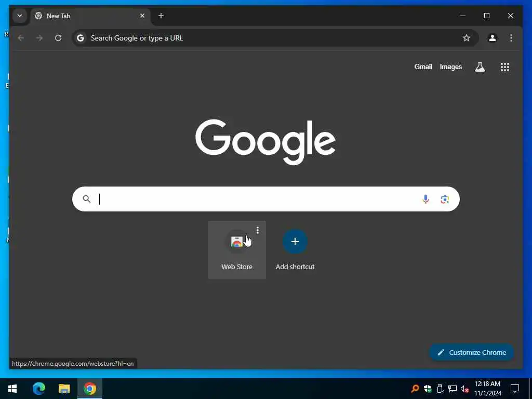Click the magnifier icon in search box
Screen dimensions: 532x399
tap(87, 199)
